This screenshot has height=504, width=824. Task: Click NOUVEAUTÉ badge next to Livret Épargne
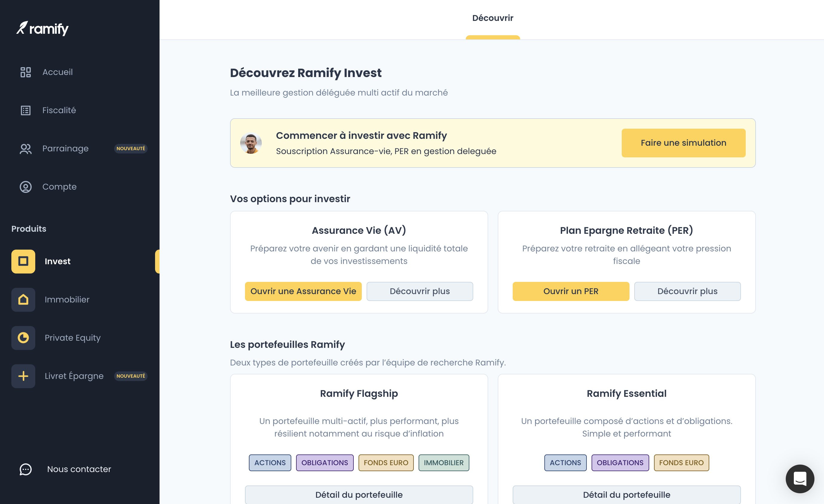(x=131, y=376)
